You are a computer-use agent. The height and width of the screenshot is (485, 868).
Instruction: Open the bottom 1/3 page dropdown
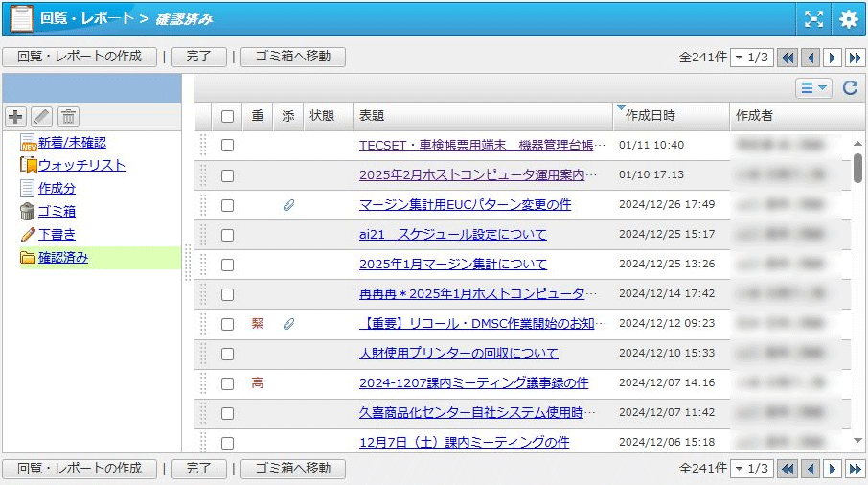coord(751,469)
